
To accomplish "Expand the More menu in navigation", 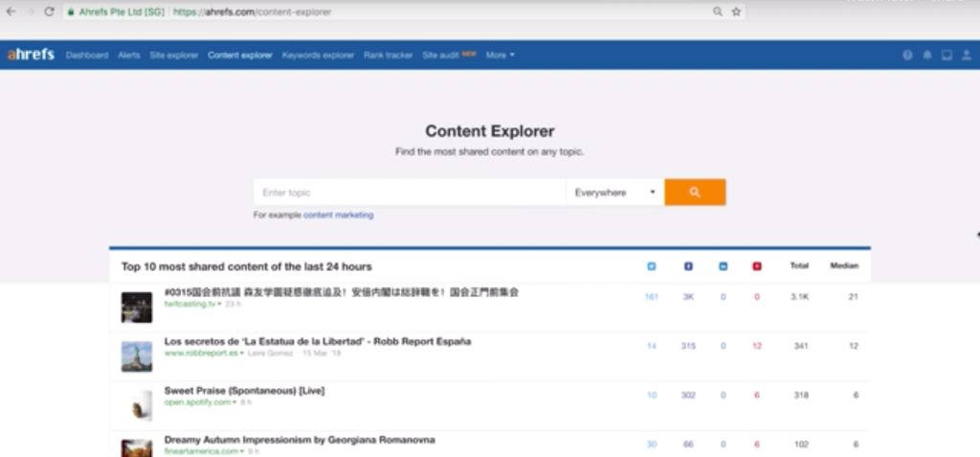I will click(x=500, y=56).
